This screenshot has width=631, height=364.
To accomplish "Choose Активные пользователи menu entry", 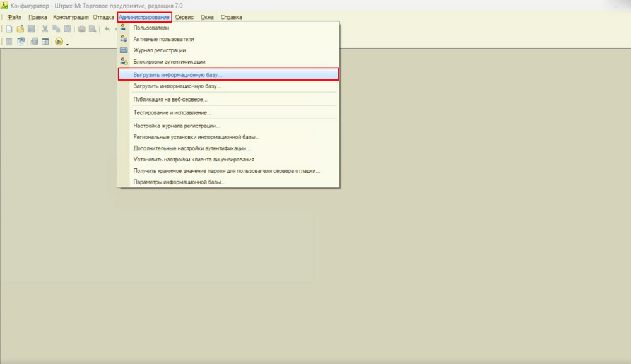I will click(228, 39).
